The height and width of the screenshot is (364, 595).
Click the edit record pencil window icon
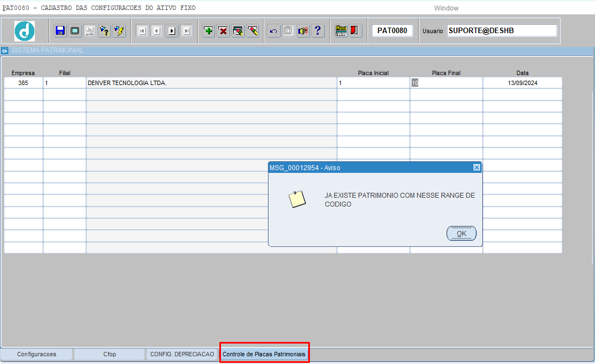(238, 31)
